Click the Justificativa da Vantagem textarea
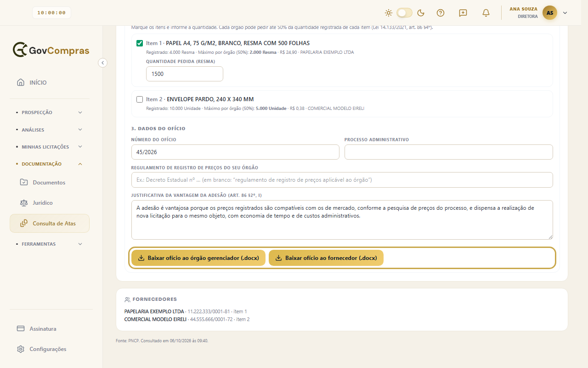The height and width of the screenshot is (368, 588). pos(342,220)
